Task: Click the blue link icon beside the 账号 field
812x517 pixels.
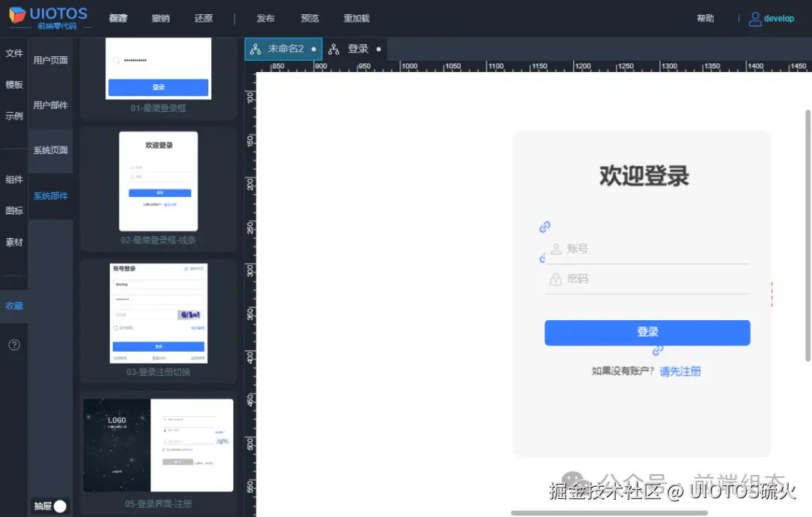Action: 544,226
